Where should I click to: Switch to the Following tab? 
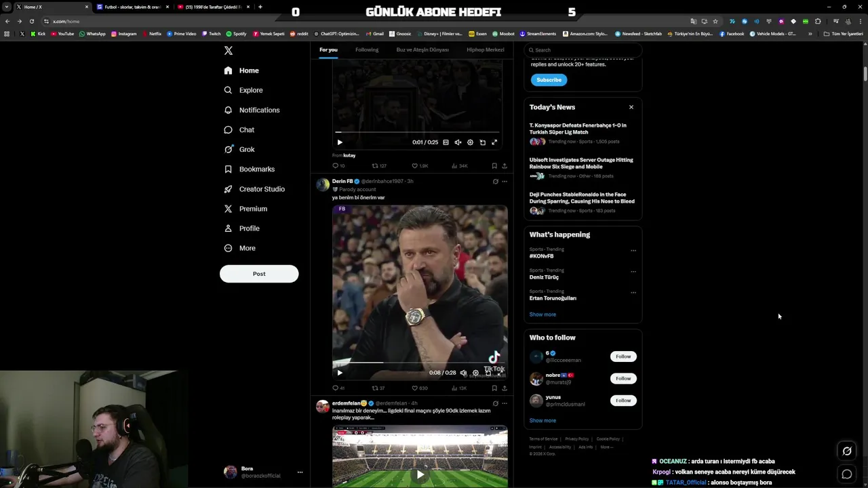(367, 49)
